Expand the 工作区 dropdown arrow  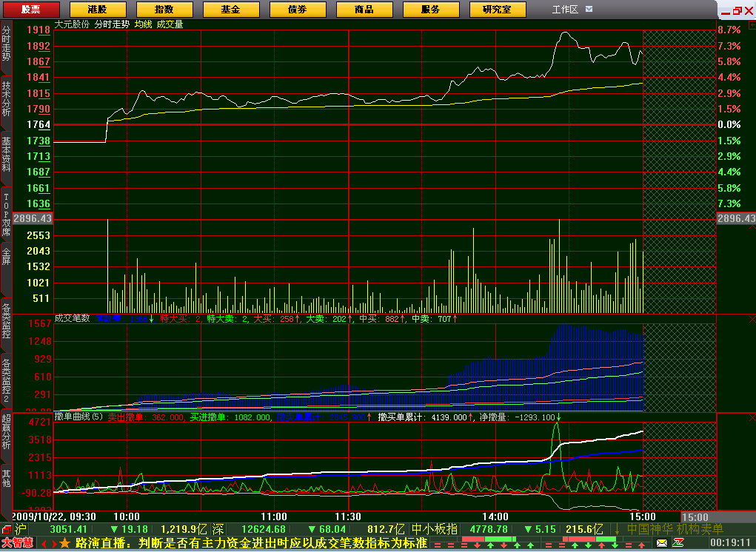(589, 9)
